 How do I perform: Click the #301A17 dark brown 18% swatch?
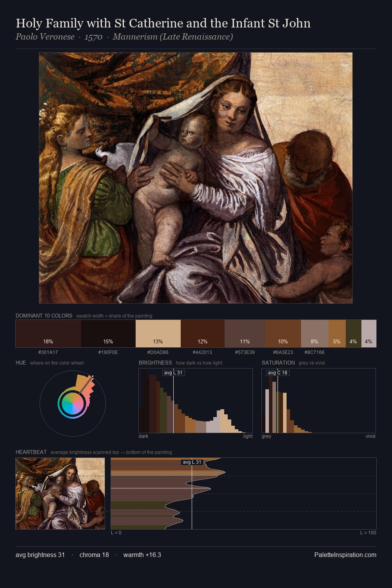click(x=48, y=334)
